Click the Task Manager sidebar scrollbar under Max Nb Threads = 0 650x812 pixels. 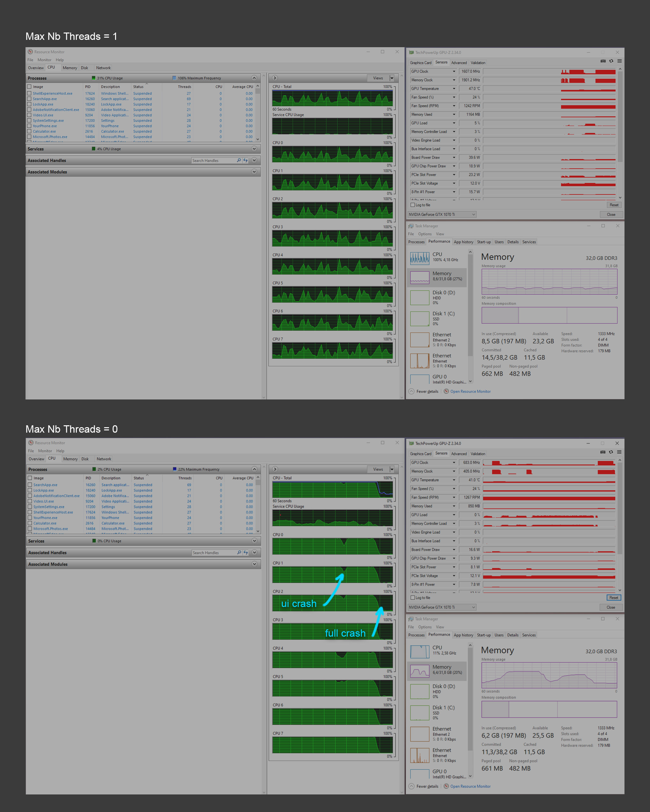coord(470,711)
